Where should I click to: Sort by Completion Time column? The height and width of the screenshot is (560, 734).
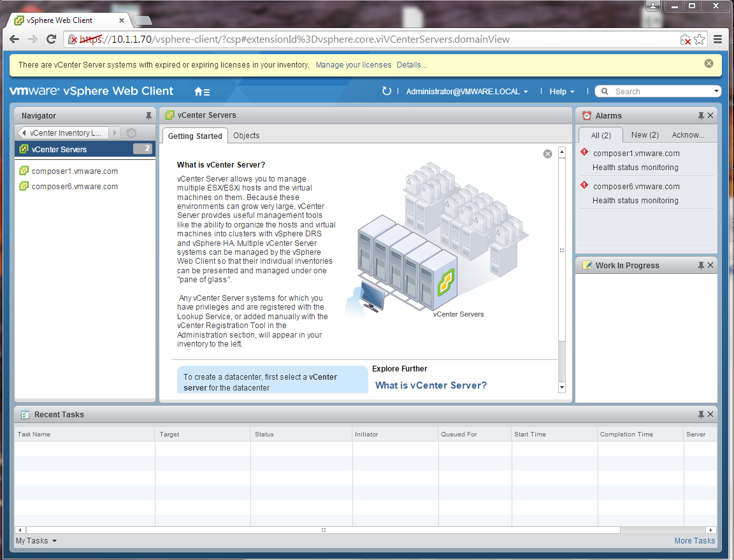click(x=640, y=434)
